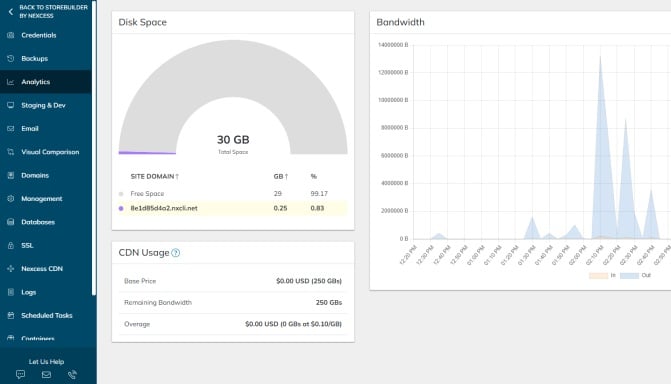671x384 pixels.
Task: Open the Email menu item
Action: (46, 128)
